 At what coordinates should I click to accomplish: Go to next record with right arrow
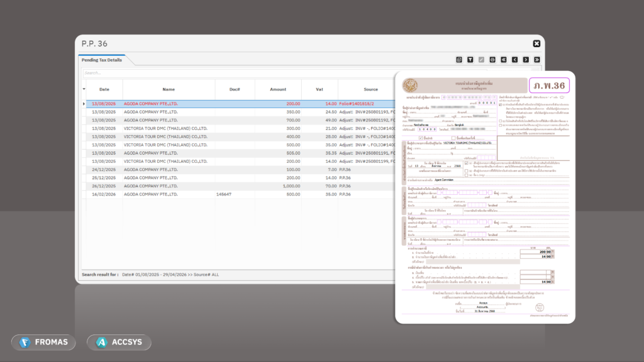[x=526, y=60]
